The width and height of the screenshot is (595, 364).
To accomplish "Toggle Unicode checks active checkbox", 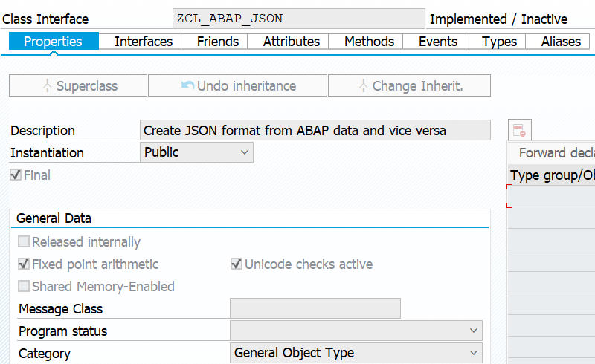I will click(x=237, y=264).
